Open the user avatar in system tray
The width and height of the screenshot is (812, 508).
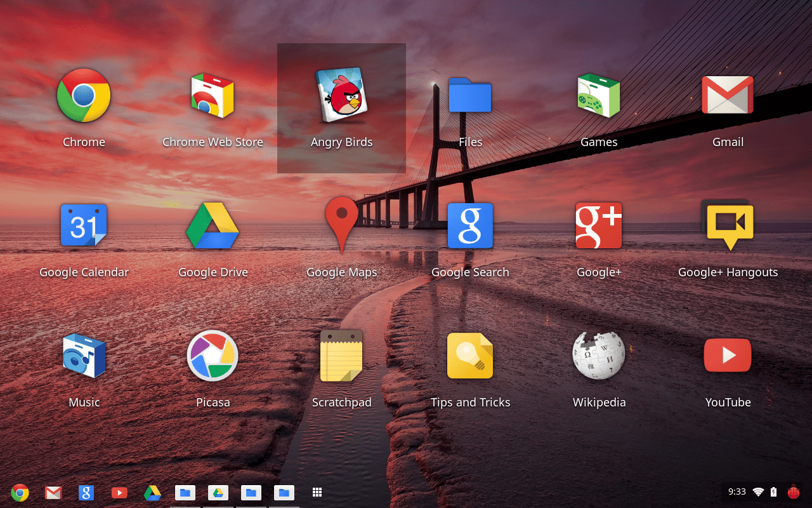coord(794,491)
